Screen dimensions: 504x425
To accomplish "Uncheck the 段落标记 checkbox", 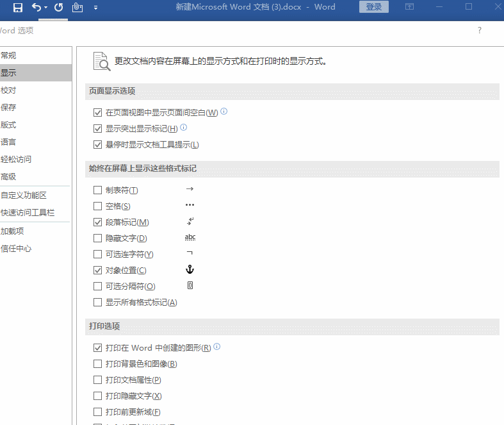I will tap(97, 222).
